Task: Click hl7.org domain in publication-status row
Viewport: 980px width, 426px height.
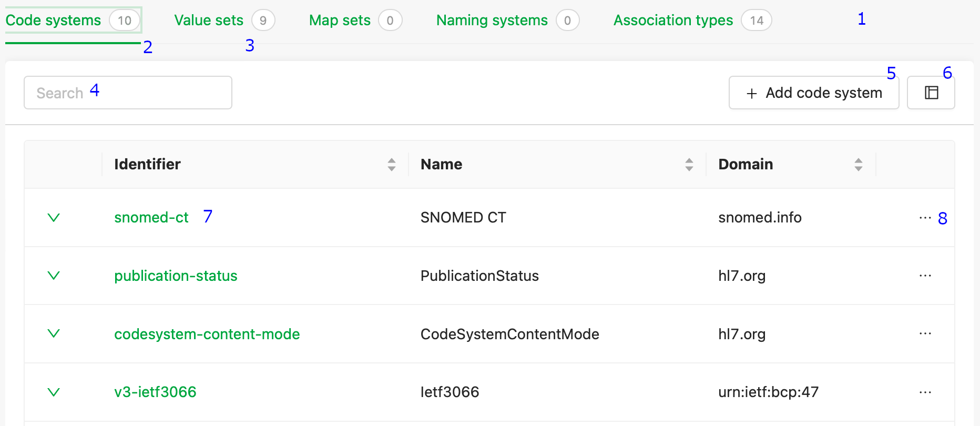Action: pos(742,276)
